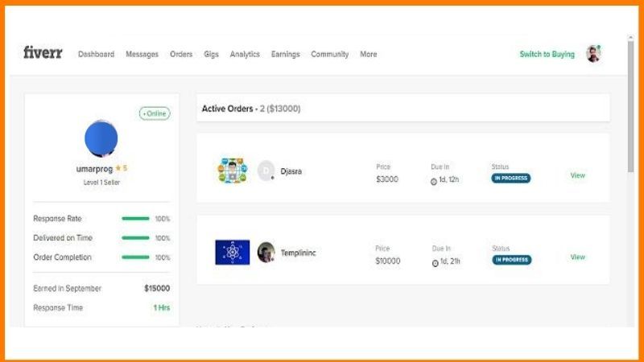Screen dimensions: 644x362
Task: Click In Progress badge for Templininc order
Action: pos(512,260)
